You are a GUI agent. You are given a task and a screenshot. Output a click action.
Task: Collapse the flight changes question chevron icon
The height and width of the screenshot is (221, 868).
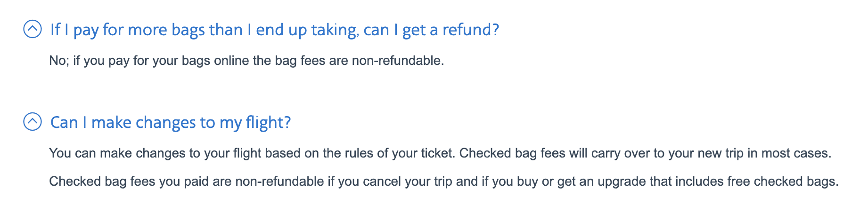33,122
